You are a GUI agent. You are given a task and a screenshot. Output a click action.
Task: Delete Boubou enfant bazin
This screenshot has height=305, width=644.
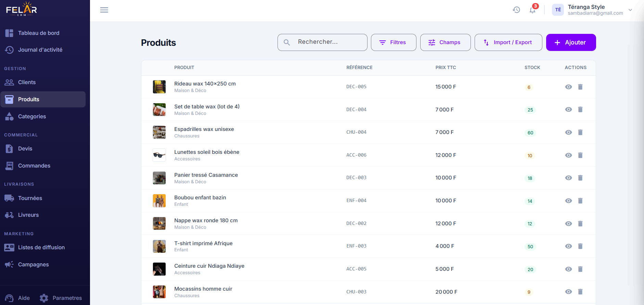pyautogui.click(x=580, y=201)
